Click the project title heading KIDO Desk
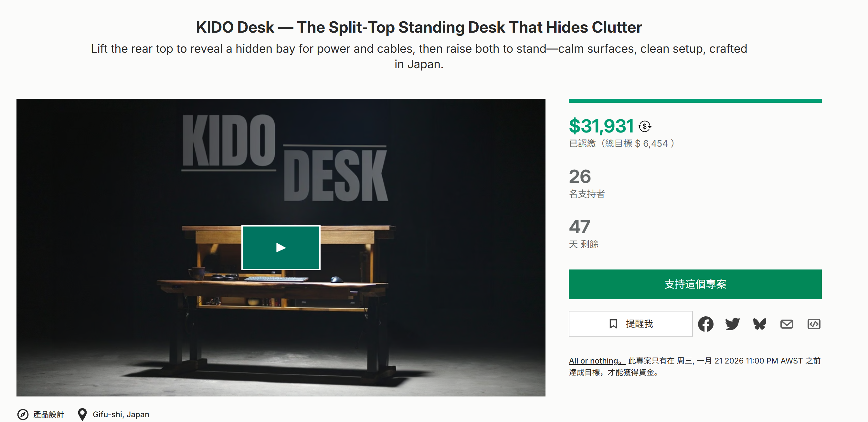Image resolution: width=868 pixels, height=422 pixels. click(x=418, y=27)
